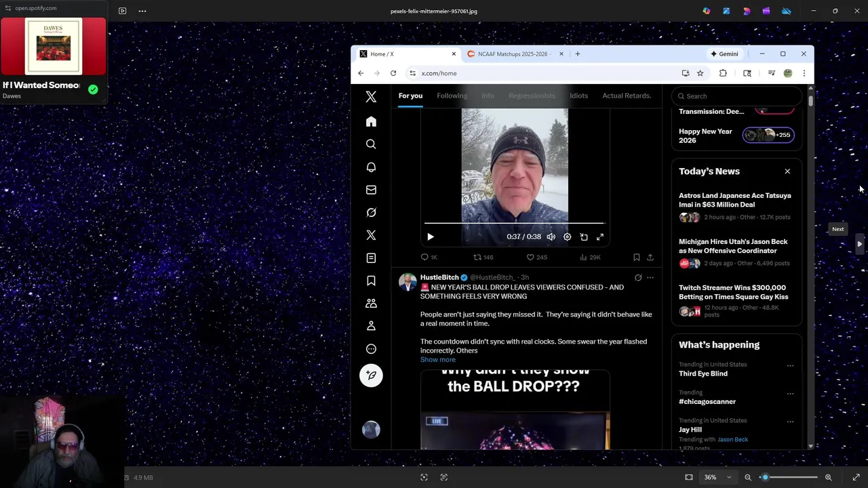Seek on the video progress bar
The width and height of the screenshot is (868, 488).
click(514, 223)
